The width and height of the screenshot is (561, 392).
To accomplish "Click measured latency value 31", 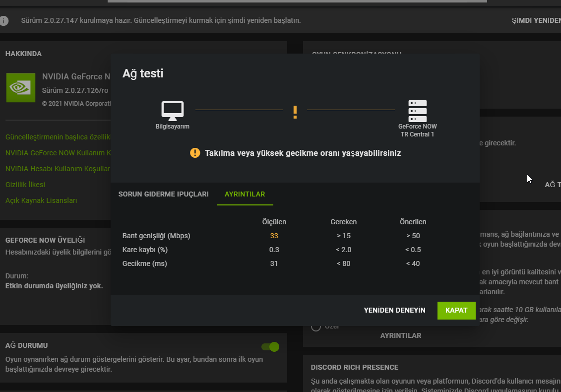I will click(274, 263).
